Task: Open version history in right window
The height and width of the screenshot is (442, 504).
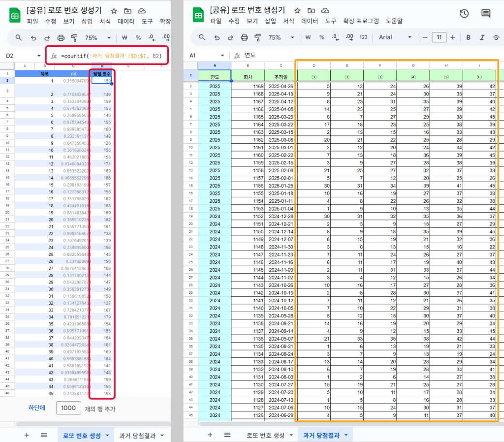Action: pyautogui.click(x=464, y=14)
